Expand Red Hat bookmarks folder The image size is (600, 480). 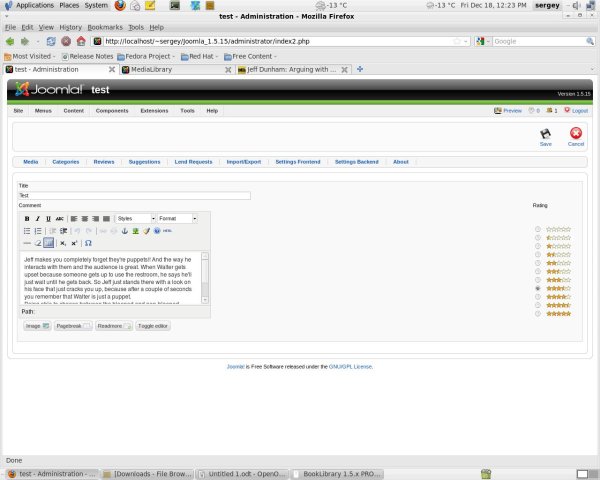pos(199,57)
